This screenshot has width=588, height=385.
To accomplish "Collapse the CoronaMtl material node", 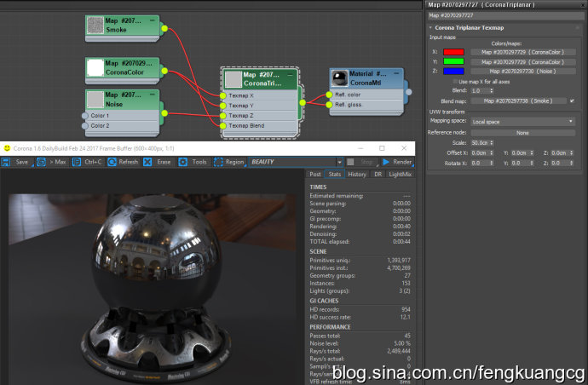I will 396,73.
